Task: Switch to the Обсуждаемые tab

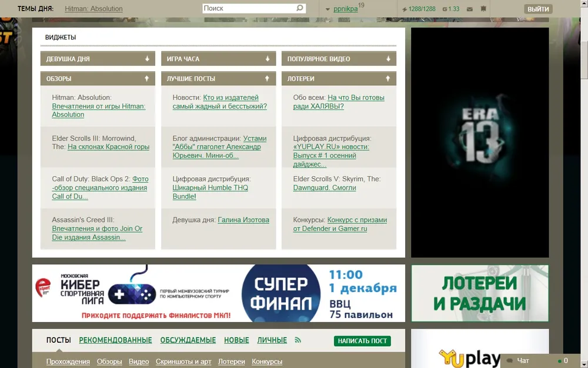Action: [x=188, y=340]
